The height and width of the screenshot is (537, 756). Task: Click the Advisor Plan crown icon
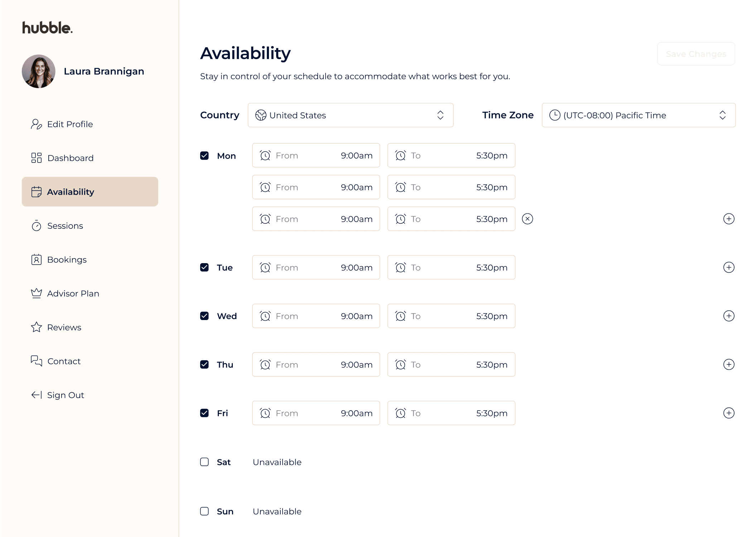click(x=37, y=293)
